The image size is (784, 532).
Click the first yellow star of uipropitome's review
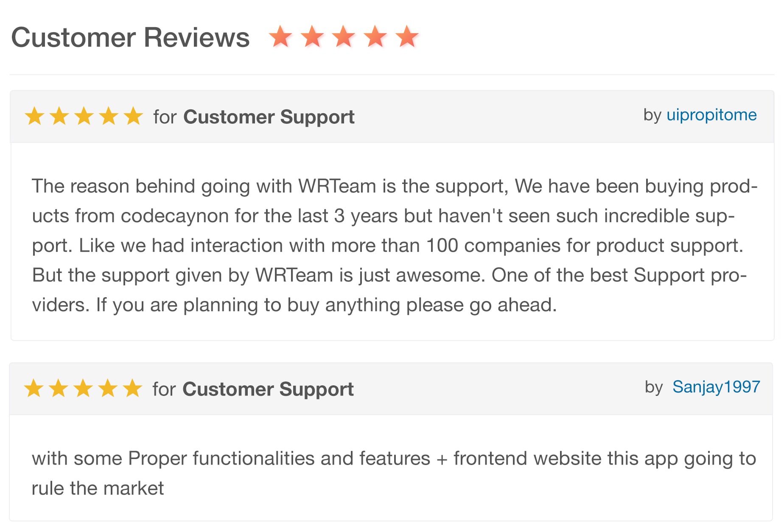click(35, 116)
